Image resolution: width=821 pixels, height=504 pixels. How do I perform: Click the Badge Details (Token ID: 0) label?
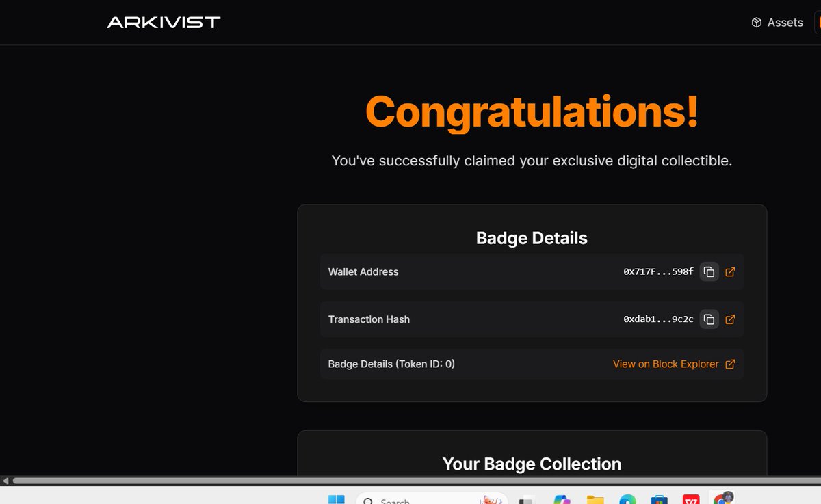[391, 364]
